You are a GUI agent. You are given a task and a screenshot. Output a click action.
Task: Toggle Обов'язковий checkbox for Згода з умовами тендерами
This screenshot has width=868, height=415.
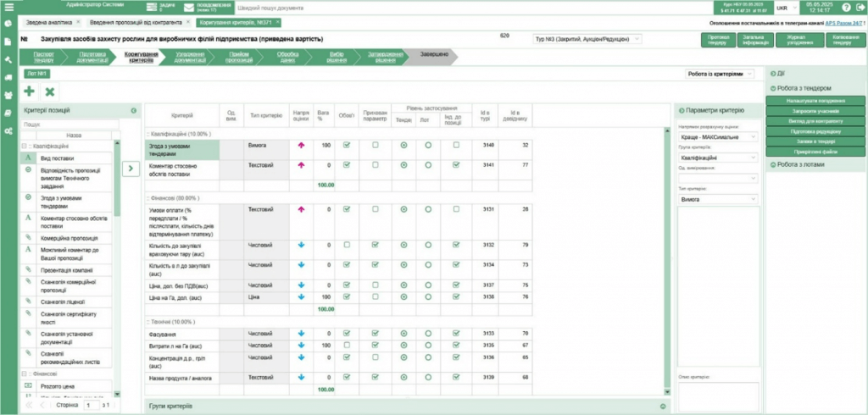pyautogui.click(x=347, y=145)
